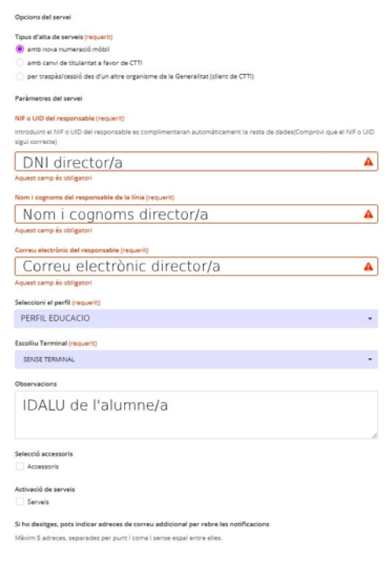Click the warning icon in the Nom i cognoms field
Screen dimensions: 392x563
[368, 214]
